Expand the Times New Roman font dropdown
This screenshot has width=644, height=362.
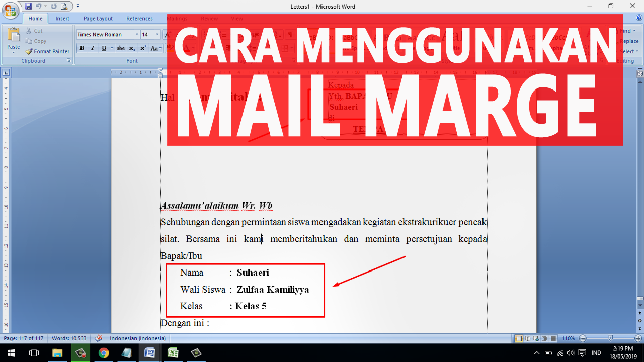click(137, 34)
